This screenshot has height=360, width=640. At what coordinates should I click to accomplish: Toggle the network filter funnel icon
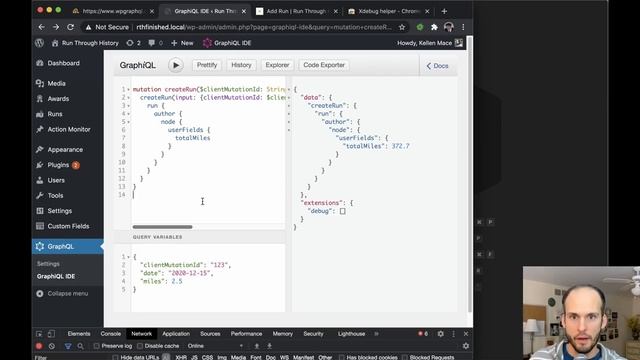(x=68, y=346)
